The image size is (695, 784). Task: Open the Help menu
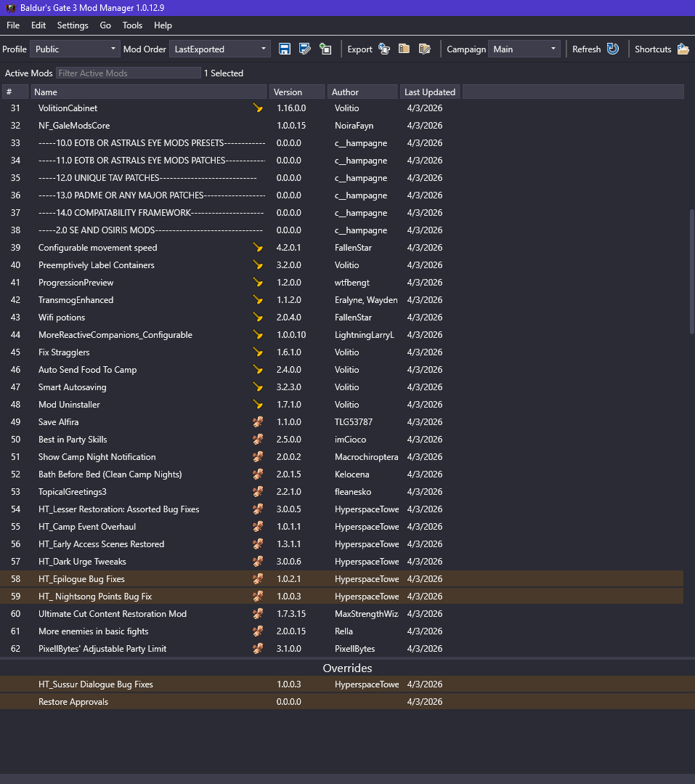163,25
